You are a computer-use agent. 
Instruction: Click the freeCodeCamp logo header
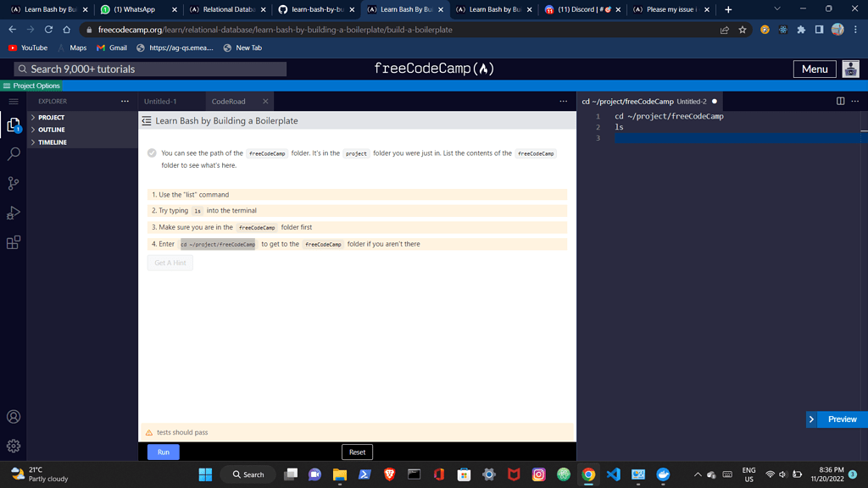[434, 69]
